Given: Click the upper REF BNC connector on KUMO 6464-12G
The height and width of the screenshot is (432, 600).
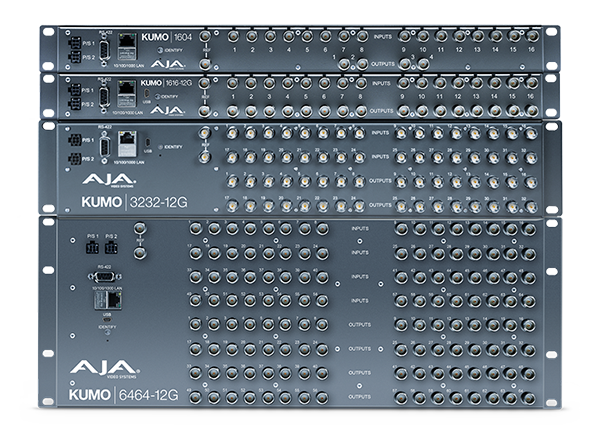Looking at the screenshot, I should pyautogui.click(x=140, y=229).
